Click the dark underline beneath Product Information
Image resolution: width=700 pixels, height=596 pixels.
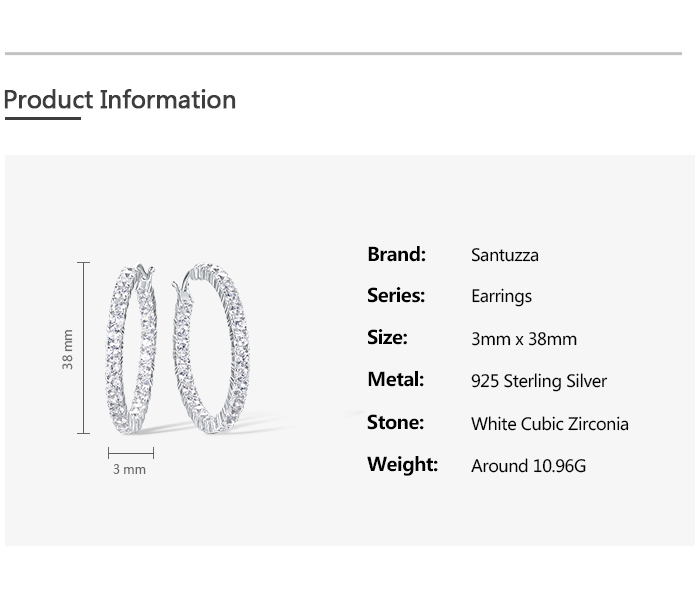click(x=42, y=119)
